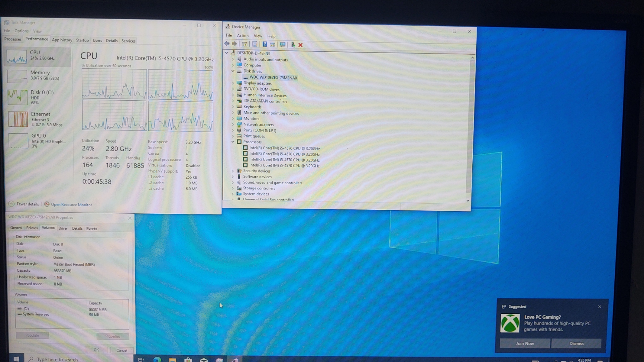The width and height of the screenshot is (644, 362).
Task: Open the Driver tab in disk properties
Action: (63, 228)
